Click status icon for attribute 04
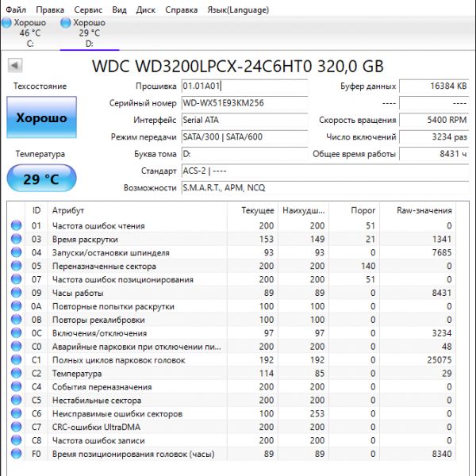 coord(16,252)
